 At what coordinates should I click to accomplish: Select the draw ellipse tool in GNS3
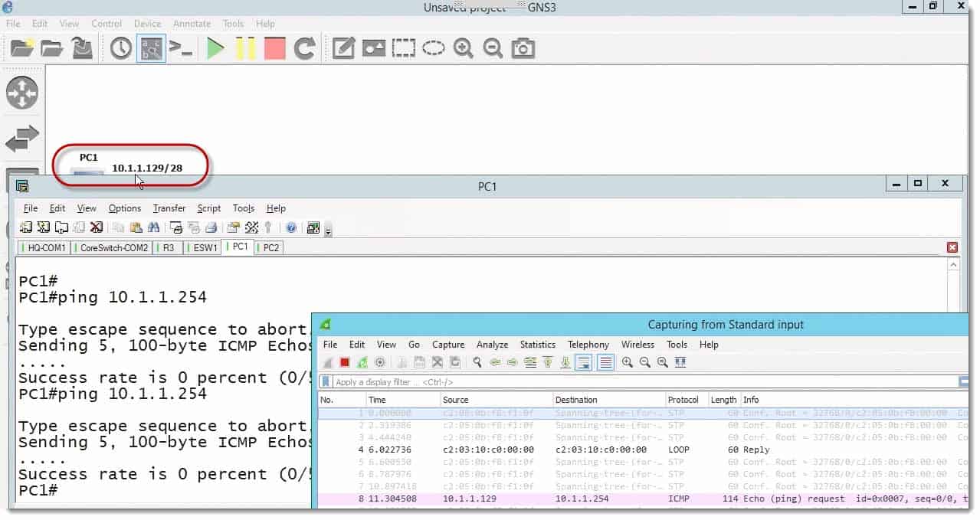(x=434, y=49)
